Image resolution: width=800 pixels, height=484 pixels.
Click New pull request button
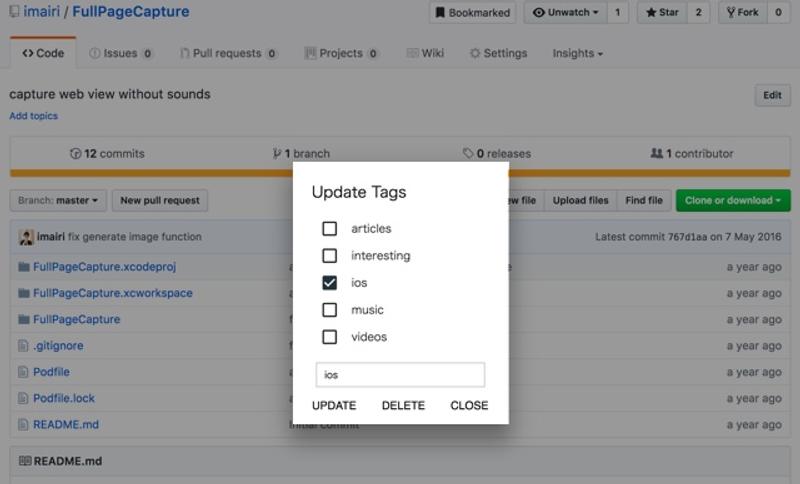coord(160,200)
